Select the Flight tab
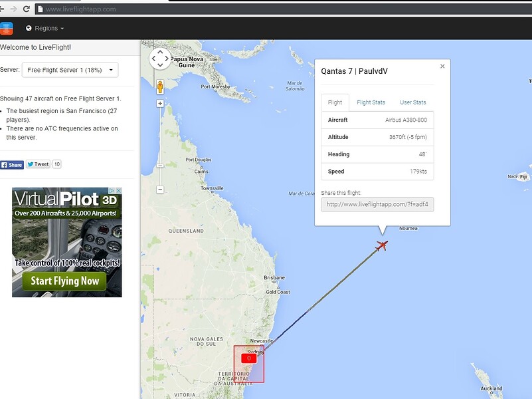 coord(335,102)
